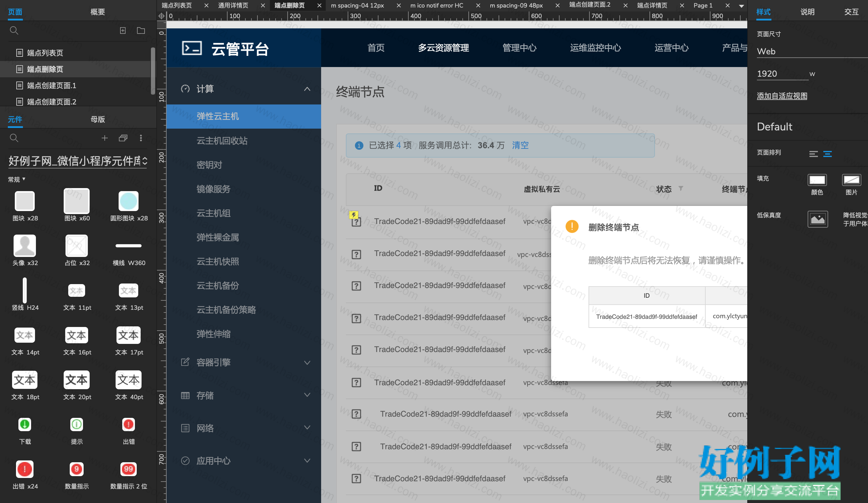Select the 横线 W360 line widget
This screenshot has width=868, height=503.
[x=129, y=246]
